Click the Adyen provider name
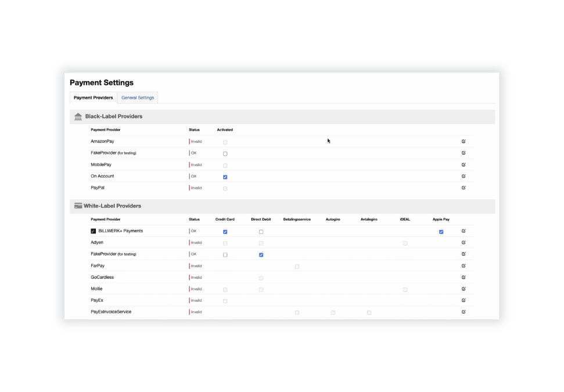The height and width of the screenshot is (392, 564). click(97, 242)
